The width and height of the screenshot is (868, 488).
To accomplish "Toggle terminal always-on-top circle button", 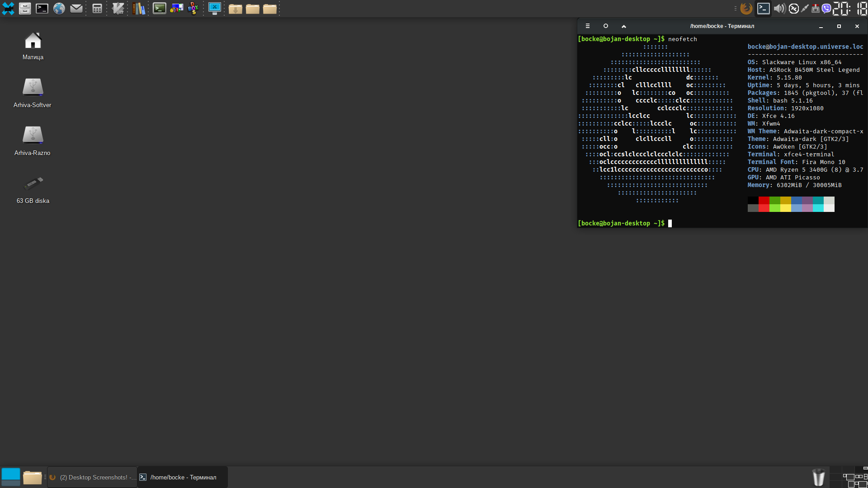I will [606, 26].
